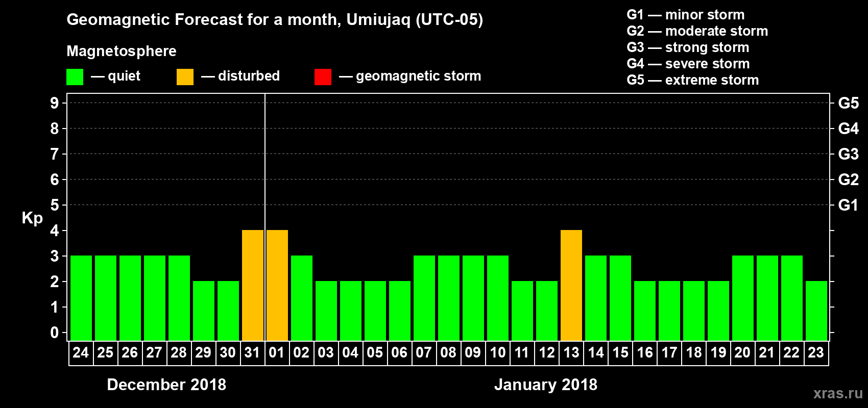Screen dimensions: 868x408
Task: Click the G3 — strong storm legend text
Action: pos(688,47)
